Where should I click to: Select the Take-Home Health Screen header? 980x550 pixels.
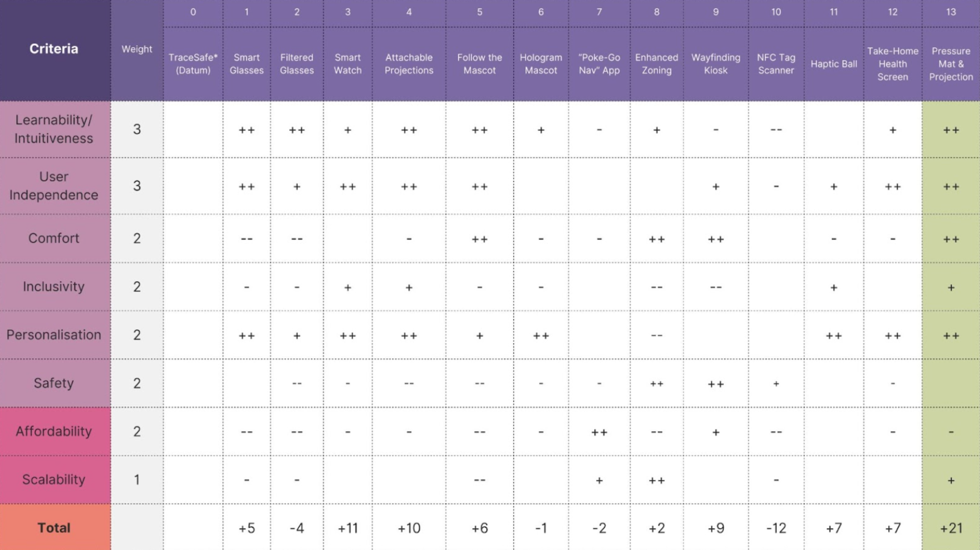892,64
